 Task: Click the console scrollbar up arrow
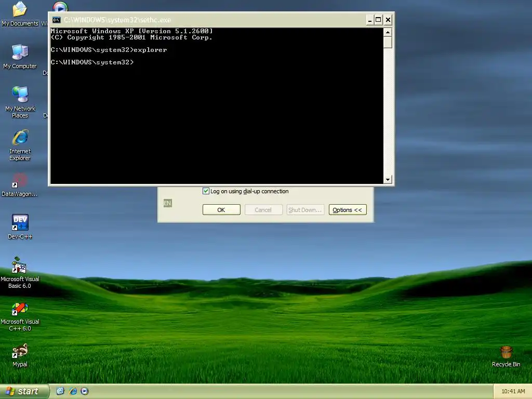point(388,32)
